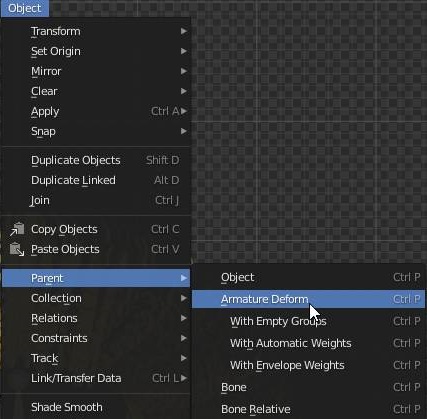Open the Mirror submenu
This screenshot has width=427, height=419.
pyautogui.click(x=96, y=71)
